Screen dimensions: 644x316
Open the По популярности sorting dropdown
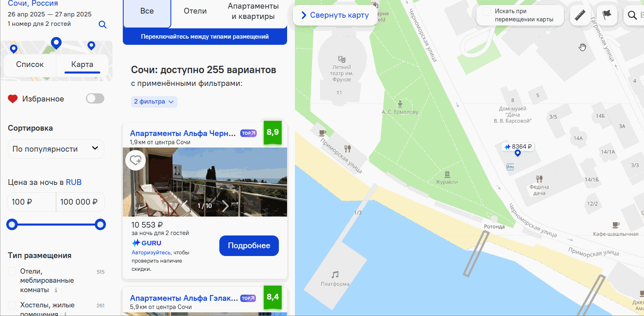[56, 149]
